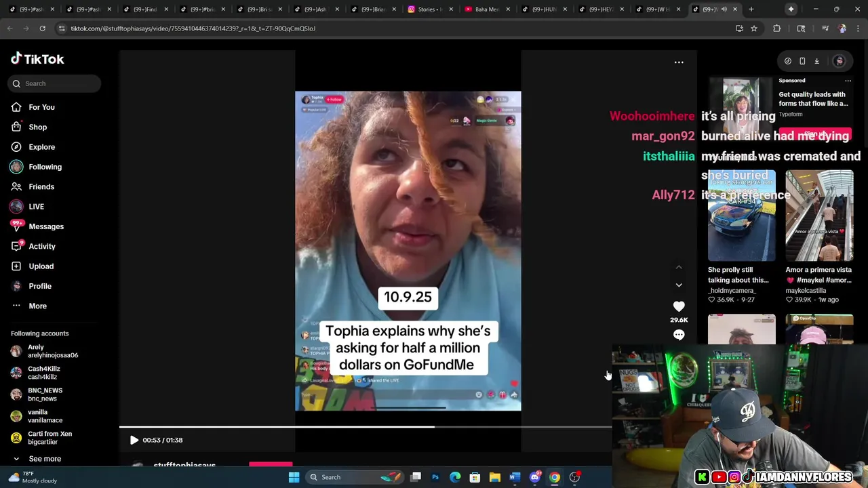868x488 pixels.
Task: Click the TikTok search field
Action: click(56, 83)
